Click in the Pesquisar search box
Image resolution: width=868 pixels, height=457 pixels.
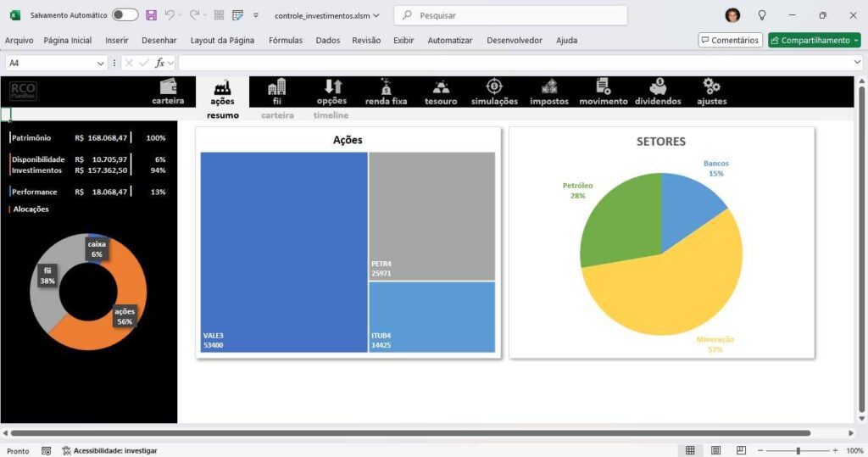(x=510, y=15)
